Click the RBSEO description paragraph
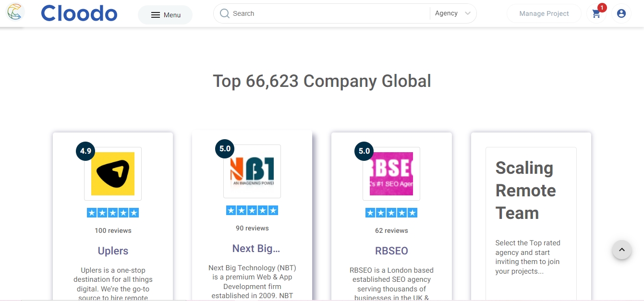The image size is (644, 301). (391, 284)
